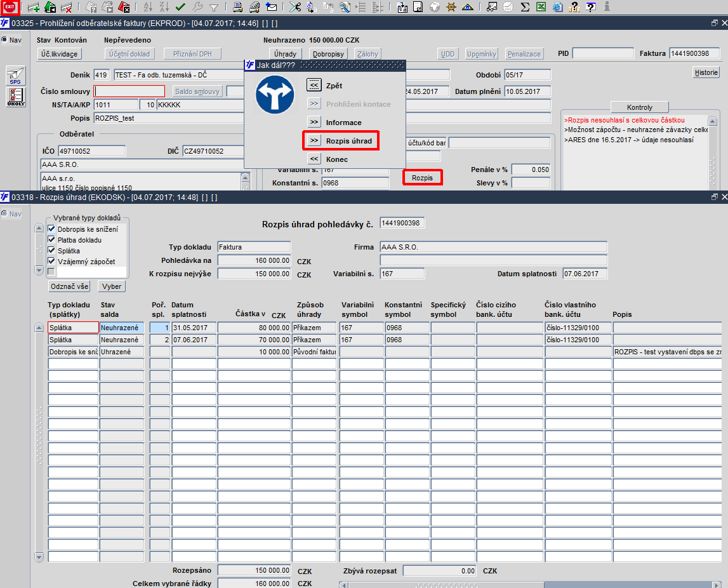Click the Excel export icon
728x588 pixels.
[x=541, y=7]
